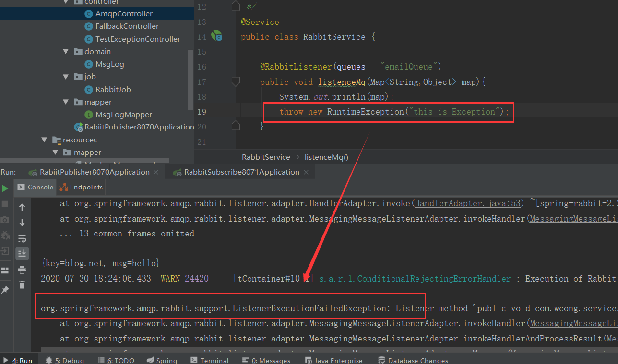Collapse listenceMq method at line 17 gutter
The width and height of the screenshot is (618, 364).
tap(235, 82)
